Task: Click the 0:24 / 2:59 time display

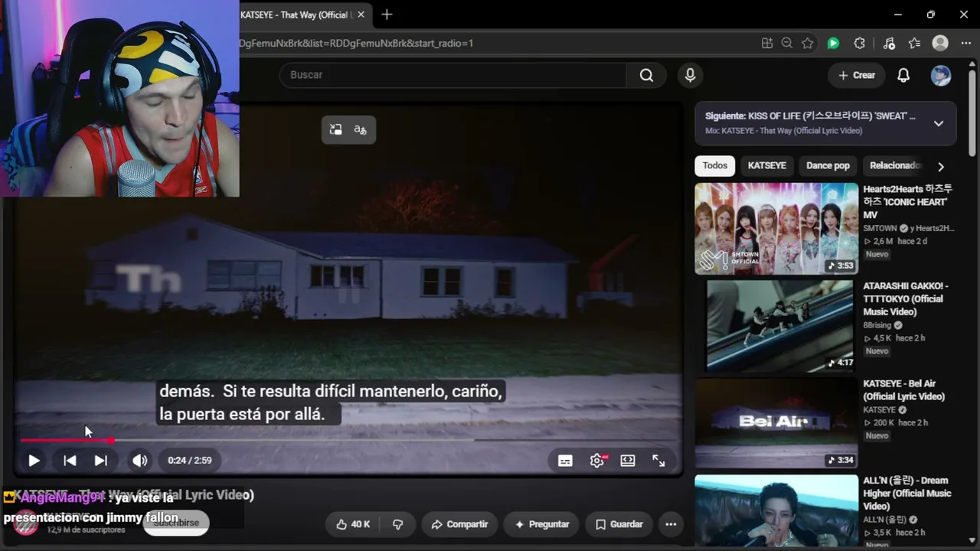Action: coord(190,461)
